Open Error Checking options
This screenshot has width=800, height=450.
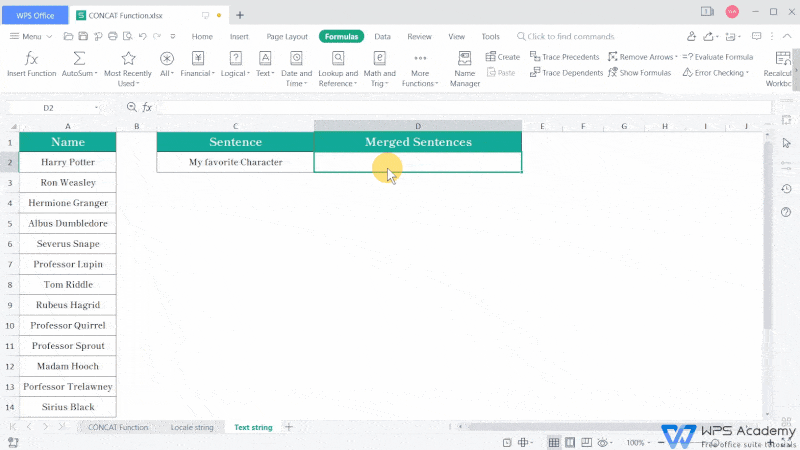tap(715, 73)
